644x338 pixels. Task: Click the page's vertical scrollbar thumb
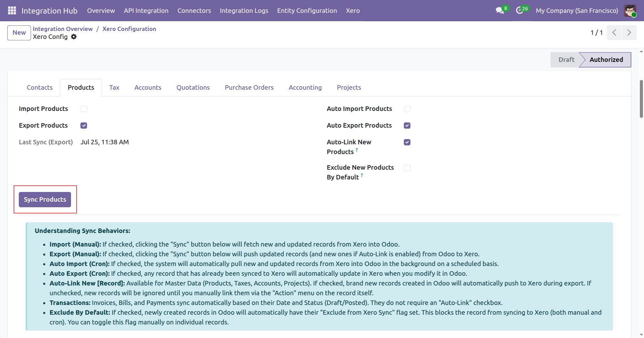(x=641, y=99)
